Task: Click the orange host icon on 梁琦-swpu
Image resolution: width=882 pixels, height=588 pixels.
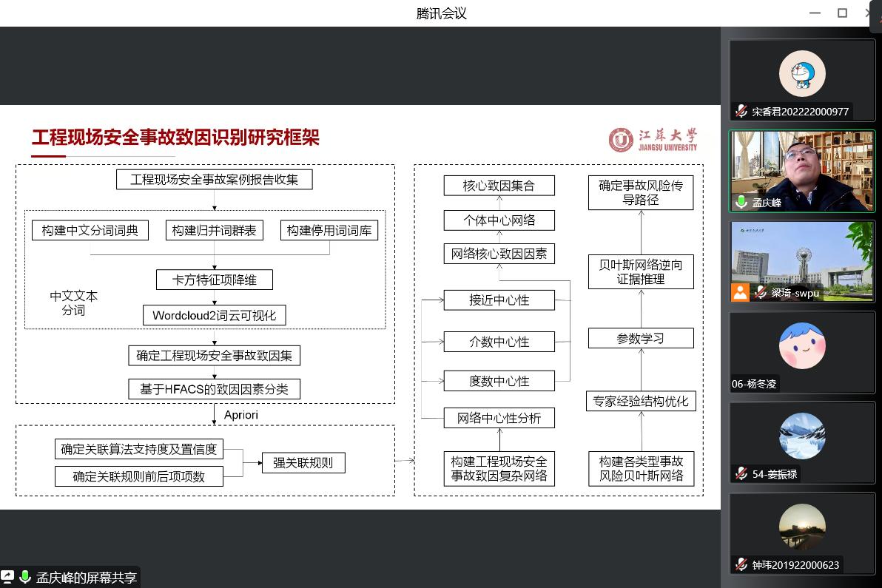Action: (x=741, y=292)
